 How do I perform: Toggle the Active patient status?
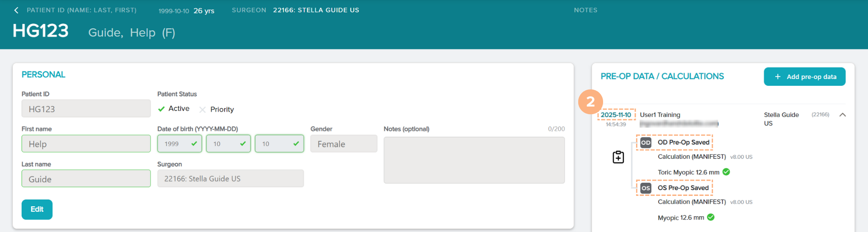[174, 109]
